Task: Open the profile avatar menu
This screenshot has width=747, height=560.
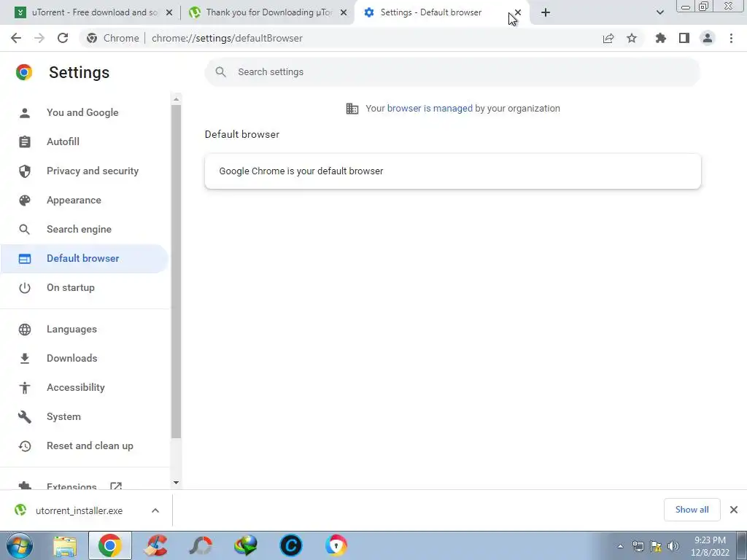Action: (x=708, y=38)
